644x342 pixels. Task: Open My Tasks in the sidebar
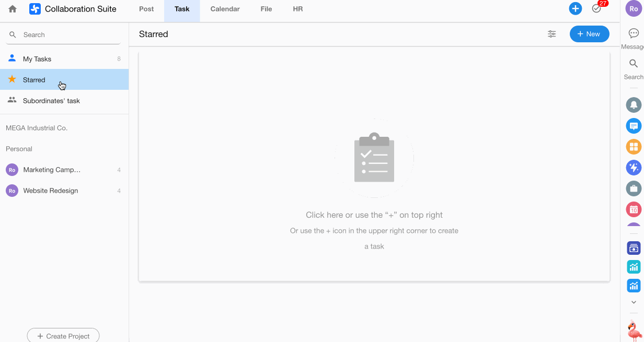coord(37,59)
